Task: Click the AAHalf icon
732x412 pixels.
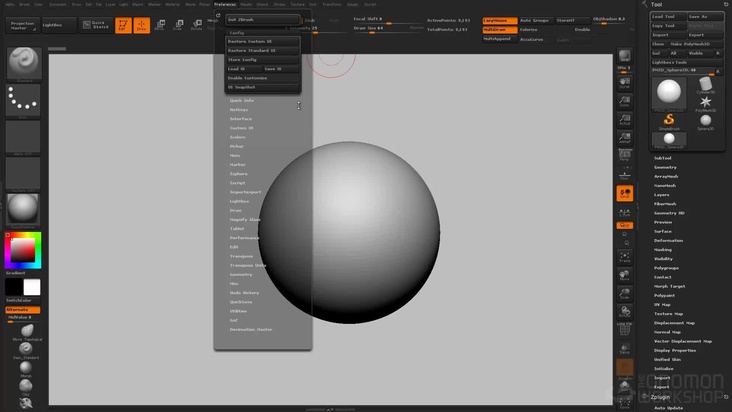Action: click(625, 138)
